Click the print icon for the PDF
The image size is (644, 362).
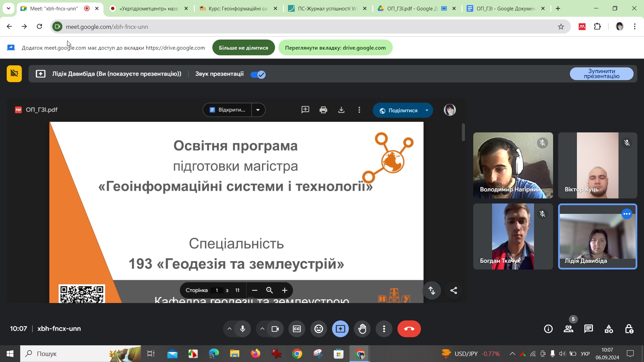[x=323, y=110]
